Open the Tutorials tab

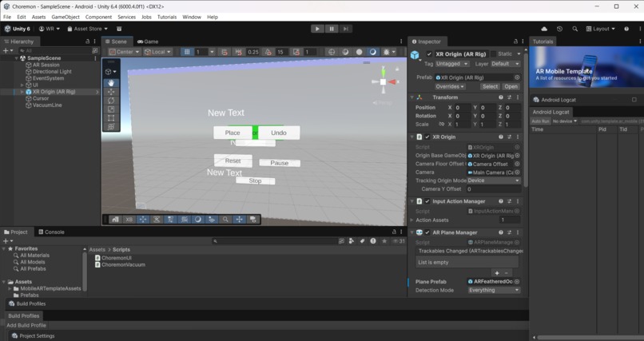coord(543,42)
